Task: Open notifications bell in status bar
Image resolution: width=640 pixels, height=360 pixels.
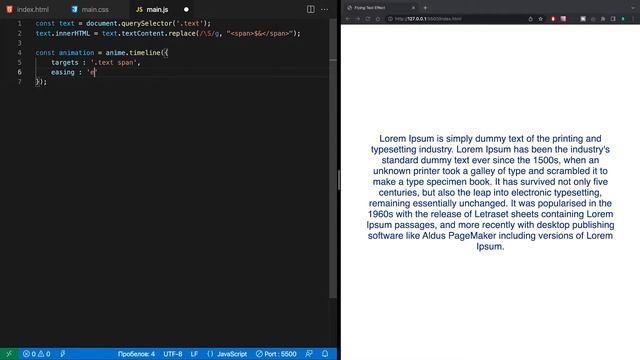Action: pos(325,354)
